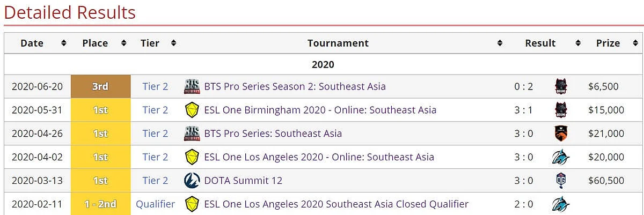The image size is (644, 215).
Task: Click orange TNC team logo in 2020-04-26 row
Action: 561,133
